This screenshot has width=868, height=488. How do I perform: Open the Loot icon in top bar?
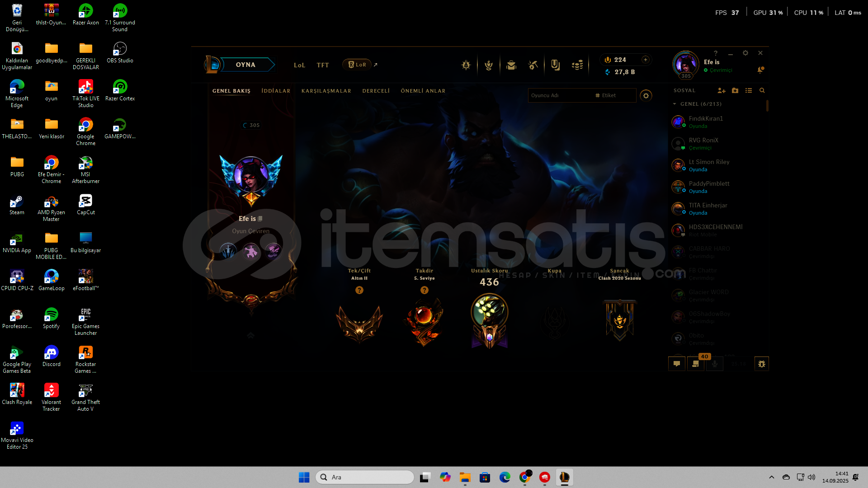tap(556, 65)
